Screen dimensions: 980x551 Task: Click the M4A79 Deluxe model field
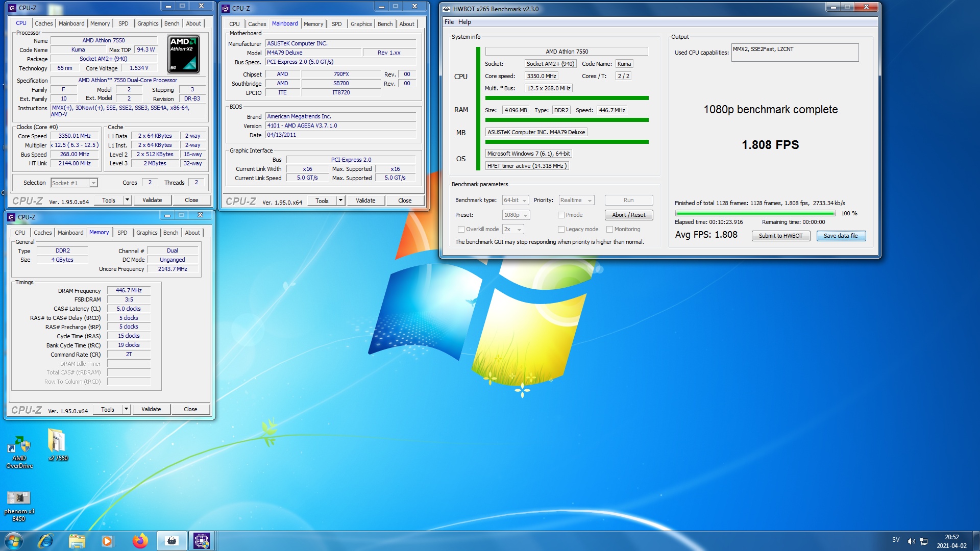point(314,53)
